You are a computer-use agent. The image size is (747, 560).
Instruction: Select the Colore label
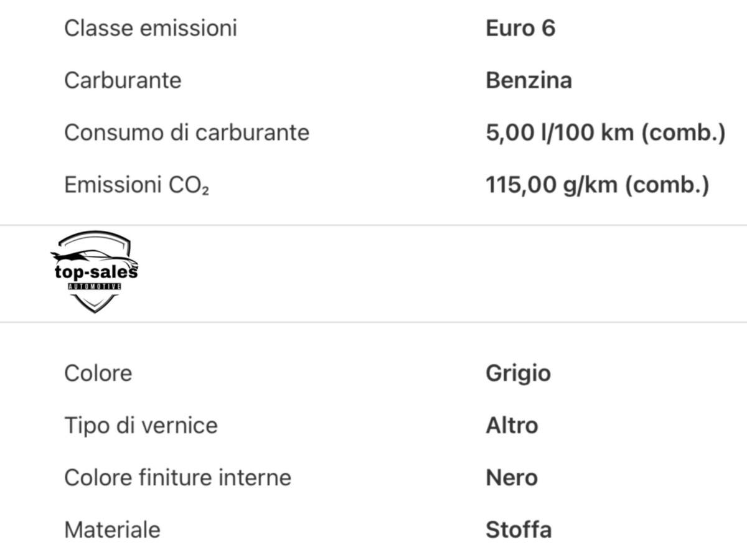tap(98, 373)
